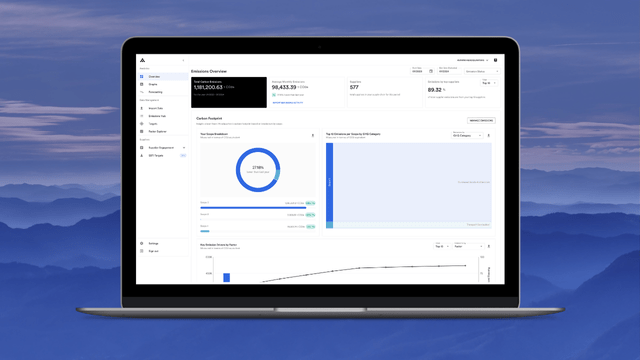This screenshot has width=640, height=360.
Task: Click the Supplier Engagement sidebar icon
Action: pyautogui.click(x=142, y=147)
